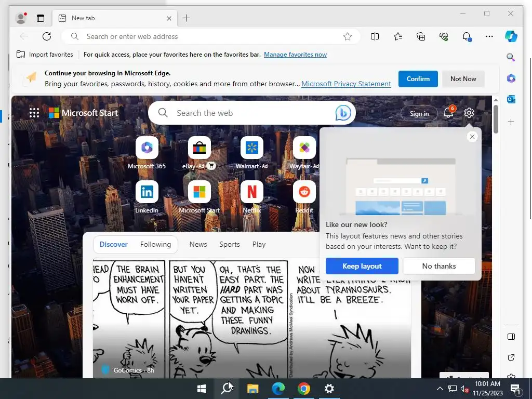
Task: Open the Edge profile avatar
Action: click(x=21, y=18)
